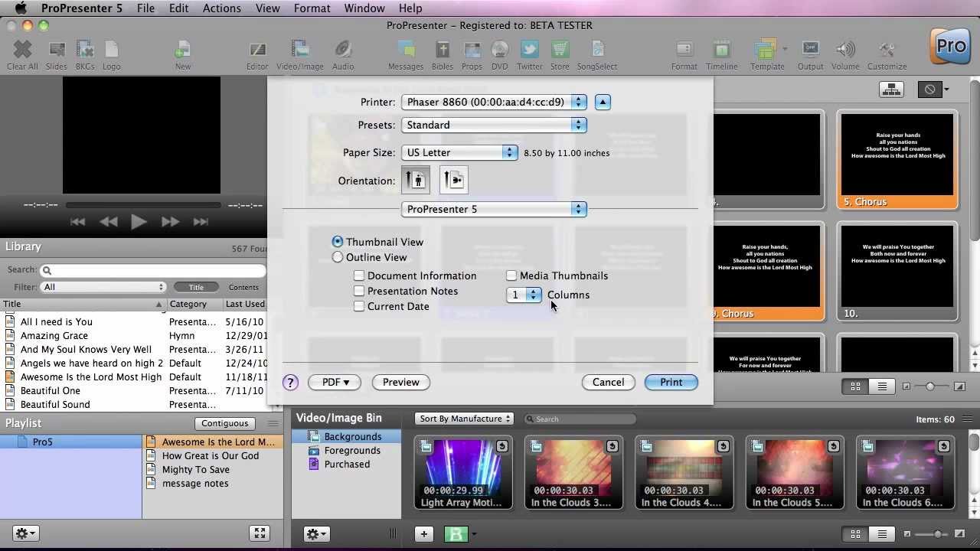The image size is (980, 551).
Task: Open the Audio toolbar item
Action: point(342,55)
